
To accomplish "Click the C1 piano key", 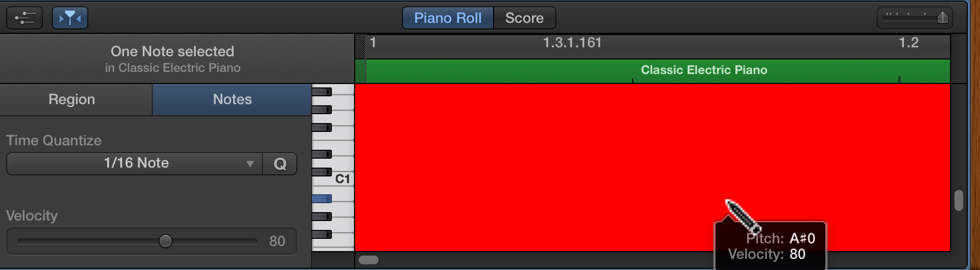I will click(334, 179).
